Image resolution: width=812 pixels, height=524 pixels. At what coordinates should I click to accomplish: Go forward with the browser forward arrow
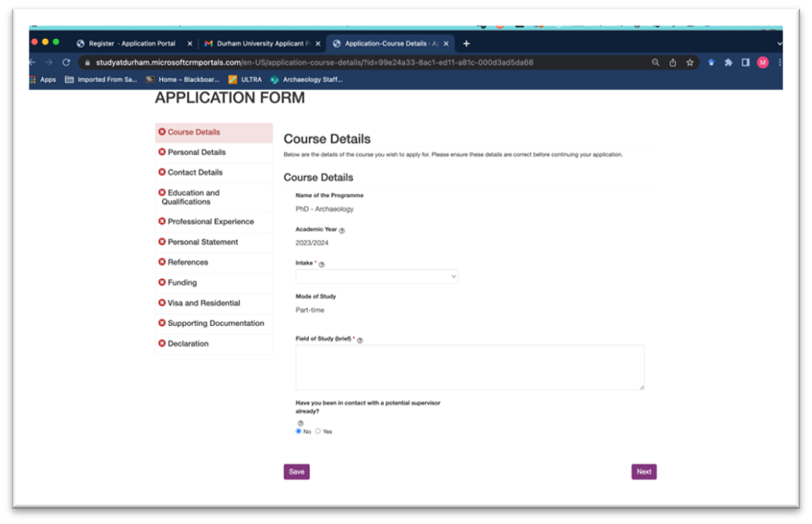coord(49,62)
